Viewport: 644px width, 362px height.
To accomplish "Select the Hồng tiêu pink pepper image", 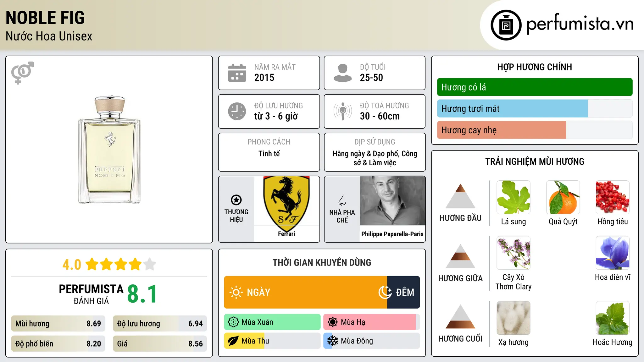I will (613, 197).
